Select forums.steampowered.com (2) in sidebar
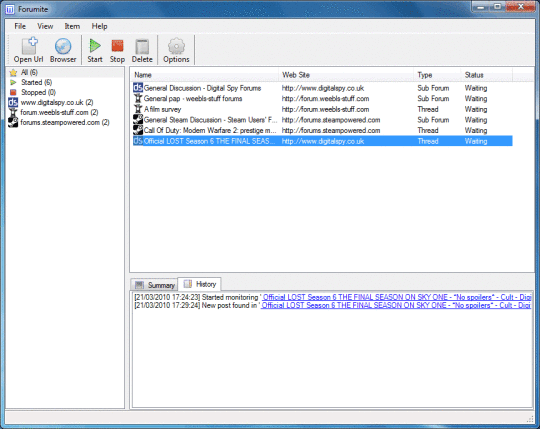 [65, 122]
